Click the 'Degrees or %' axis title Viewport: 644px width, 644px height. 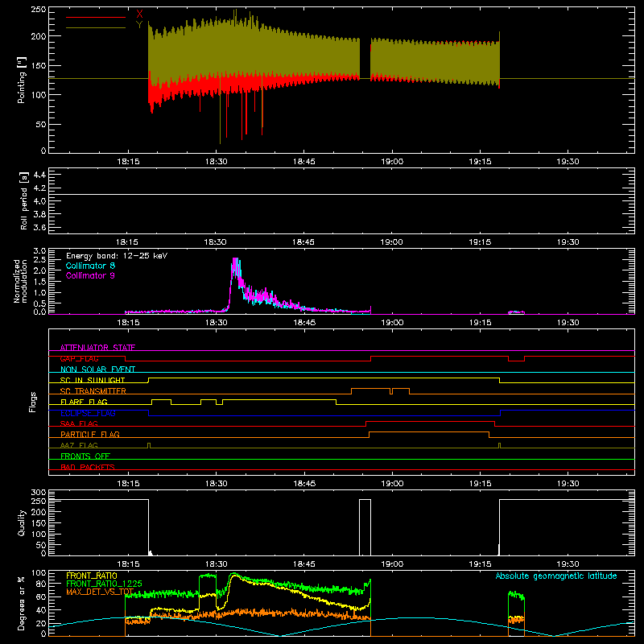click(x=22, y=603)
